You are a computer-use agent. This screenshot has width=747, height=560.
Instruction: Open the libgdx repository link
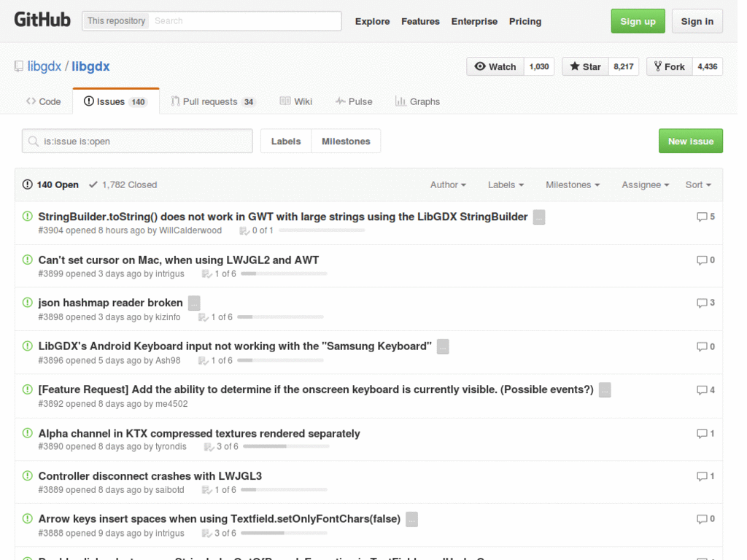tap(90, 66)
